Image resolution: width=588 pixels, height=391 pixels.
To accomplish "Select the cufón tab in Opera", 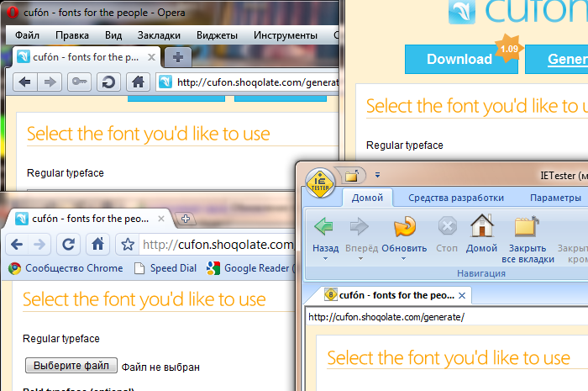I will coord(86,57).
